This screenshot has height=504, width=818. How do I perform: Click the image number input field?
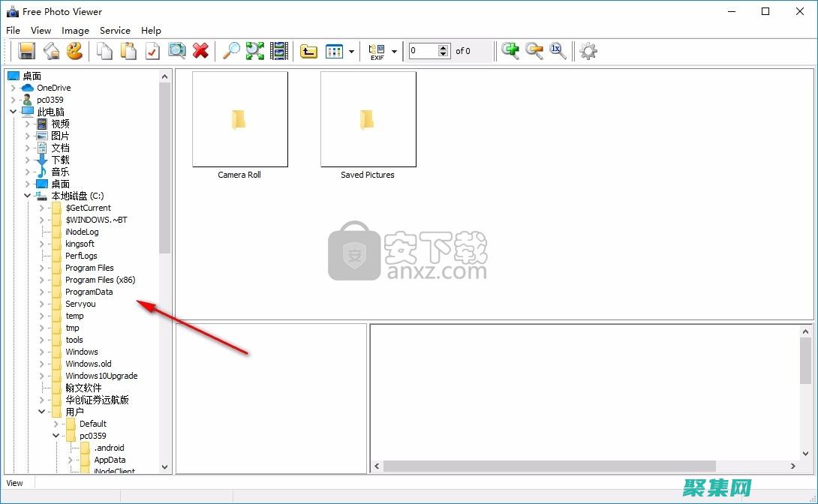click(423, 51)
